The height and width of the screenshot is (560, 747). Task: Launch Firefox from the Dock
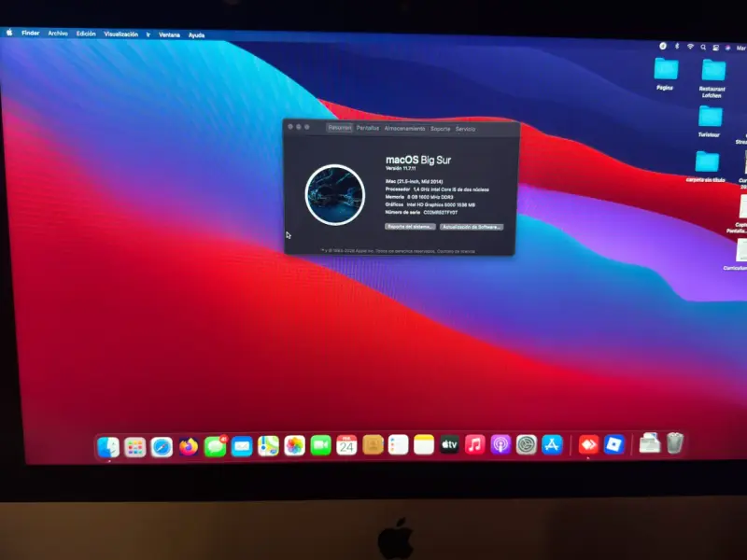pyautogui.click(x=189, y=447)
